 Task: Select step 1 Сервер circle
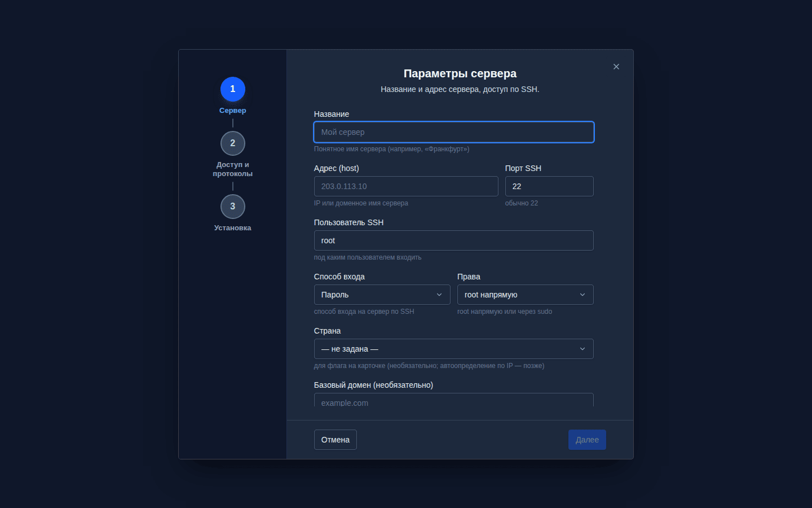(x=233, y=89)
